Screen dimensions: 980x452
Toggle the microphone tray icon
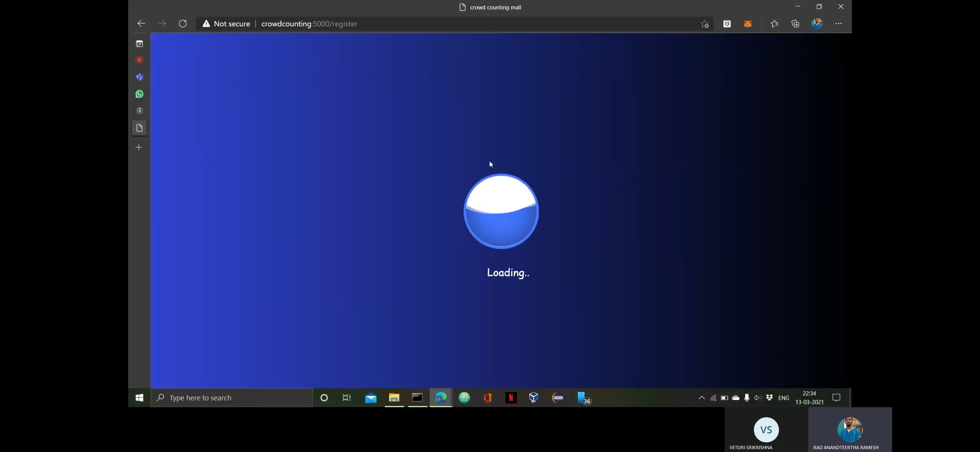pos(746,398)
